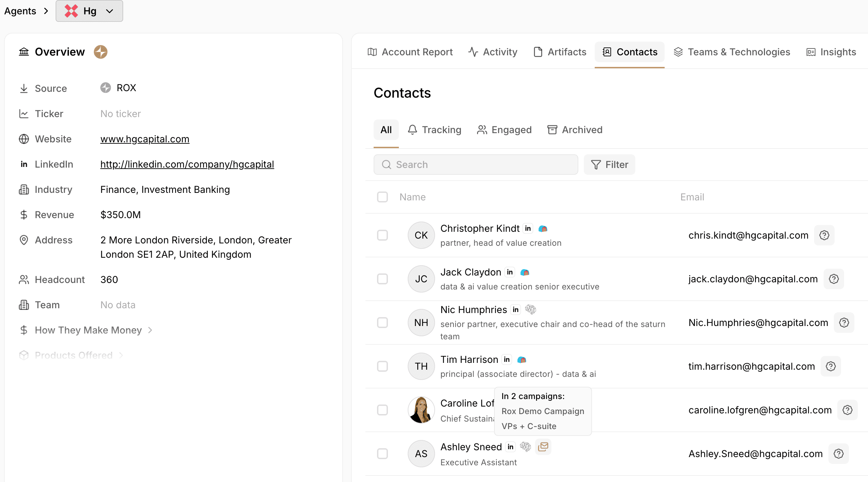Toggle the select-all checkbox in Name header
The image size is (868, 482).
click(382, 197)
